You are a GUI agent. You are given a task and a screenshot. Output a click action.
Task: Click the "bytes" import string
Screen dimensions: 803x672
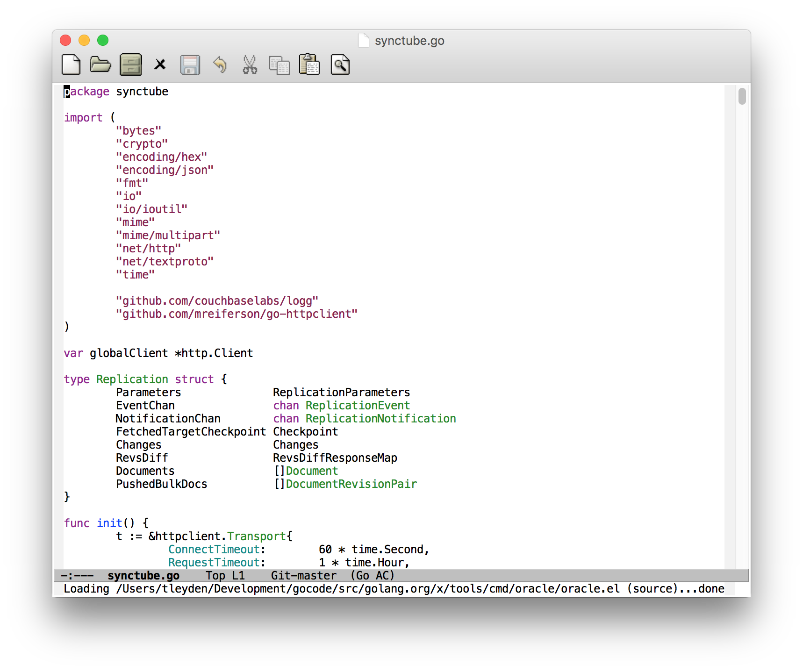[x=138, y=131]
